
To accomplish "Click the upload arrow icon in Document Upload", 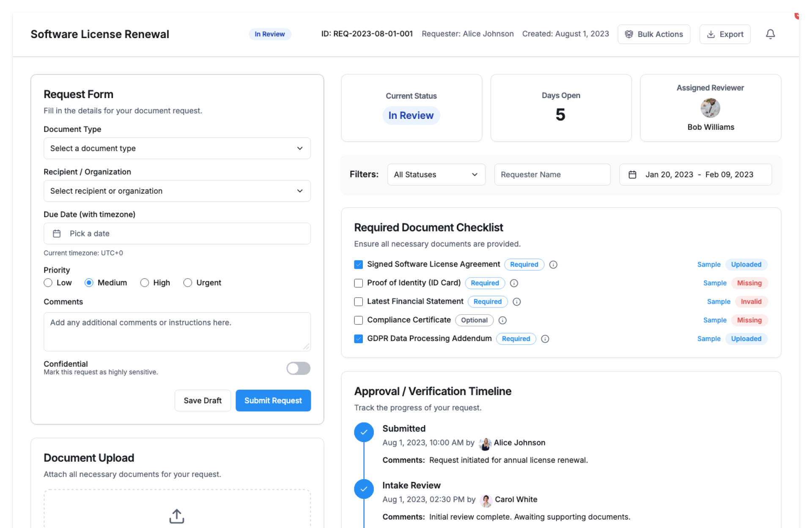I will pyautogui.click(x=177, y=516).
